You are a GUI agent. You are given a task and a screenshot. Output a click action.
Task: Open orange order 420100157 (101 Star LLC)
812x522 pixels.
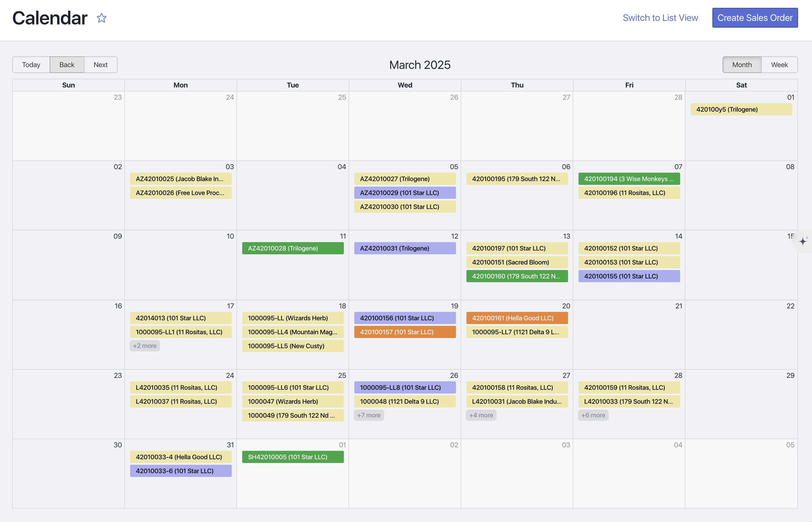click(405, 332)
